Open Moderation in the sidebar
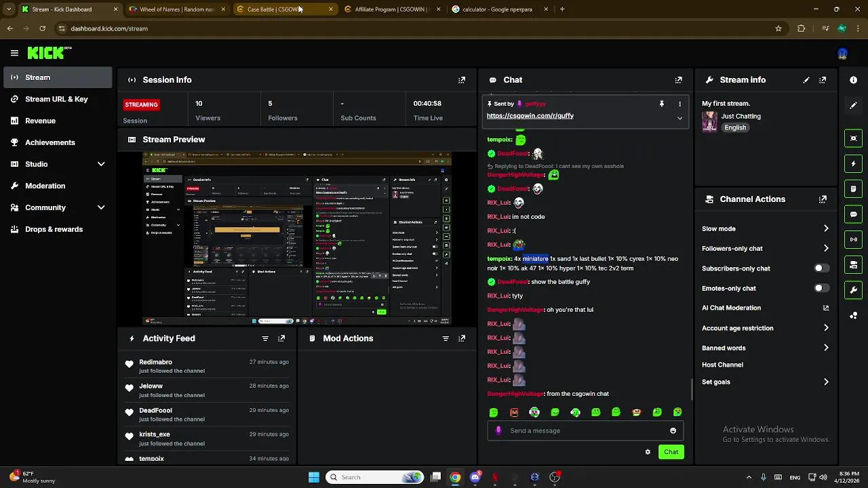 (x=58, y=186)
